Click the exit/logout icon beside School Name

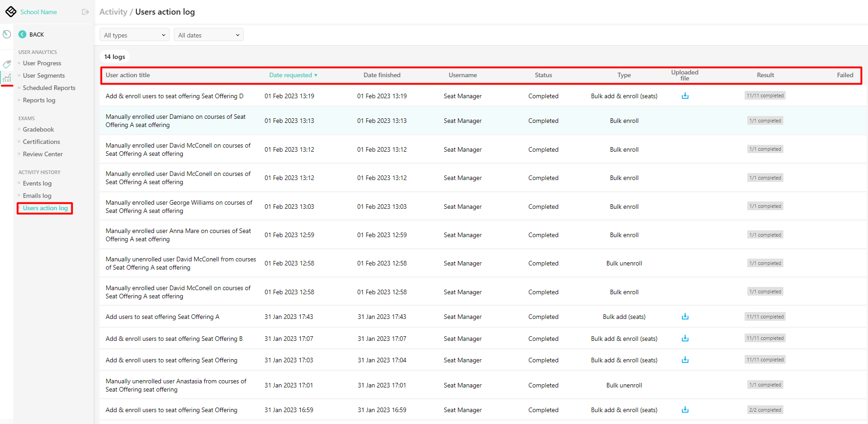click(x=85, y=12)
